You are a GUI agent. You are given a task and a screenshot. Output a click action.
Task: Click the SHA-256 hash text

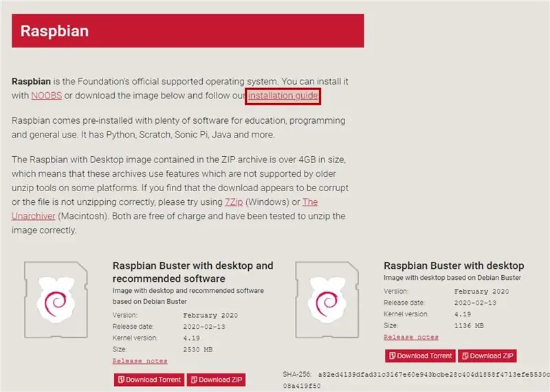click(x=417, y=380)
